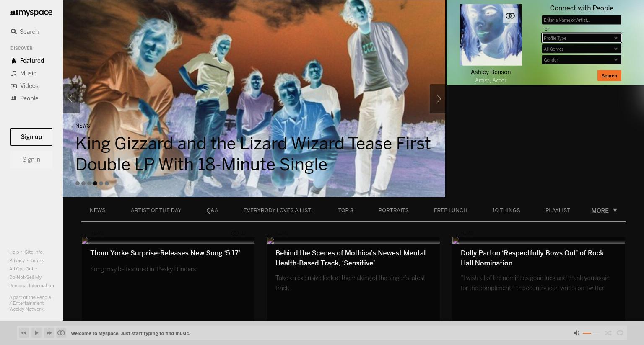Image resolution: width=644 pixels, height=345 pixels.
Task: Click the Sign in button
Action: tap(31, 160)
